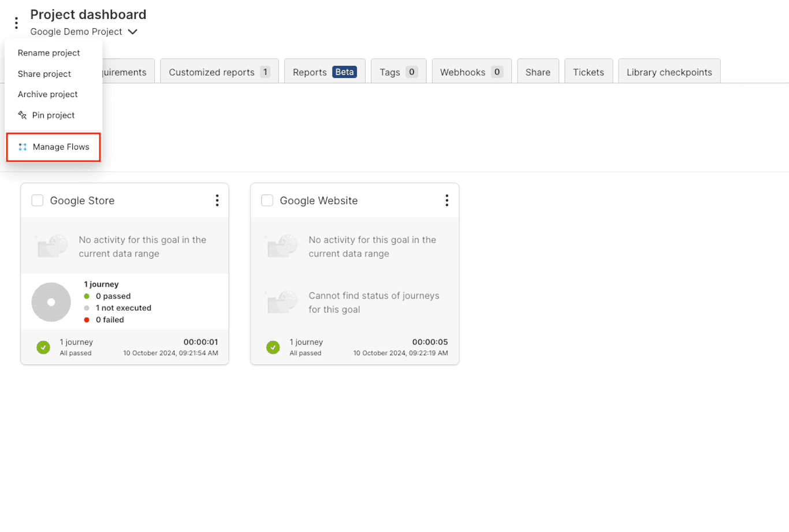Viewport: 789px width, 532px height.
Task: Select the Google Website goal checkbox
Action: 267,200
